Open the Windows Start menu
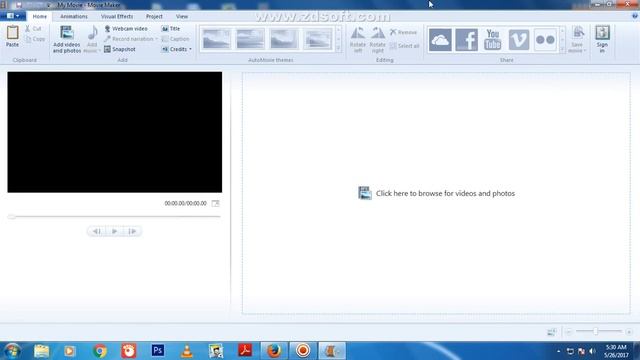The height and width of the screenshot is (360, 640). [x=12, y=351]
